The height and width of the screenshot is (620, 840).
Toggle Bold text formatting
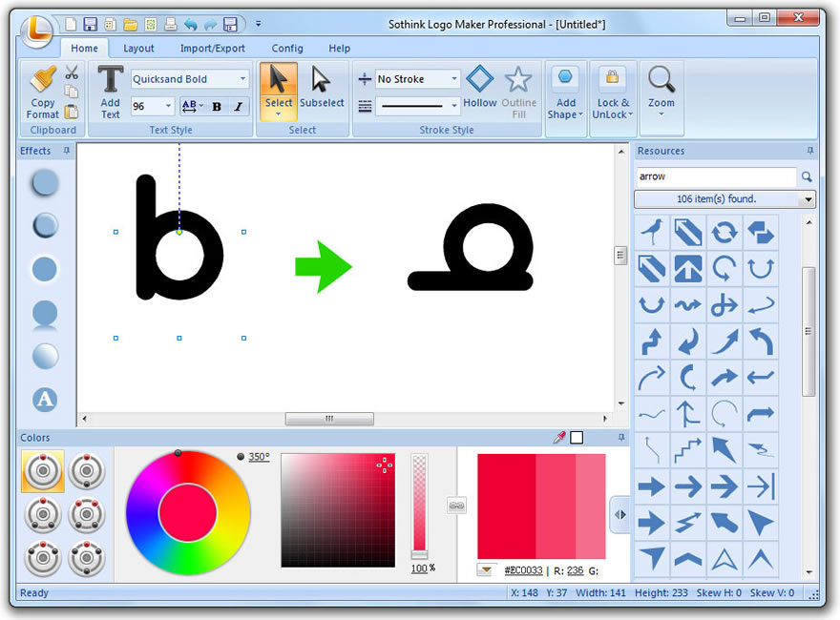[217, 106]
